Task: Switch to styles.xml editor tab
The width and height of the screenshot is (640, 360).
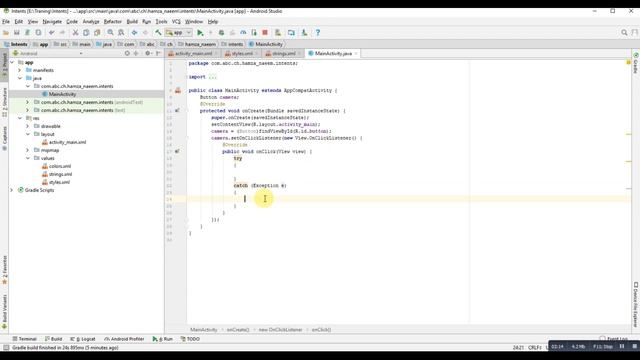Action: point(242,53)
